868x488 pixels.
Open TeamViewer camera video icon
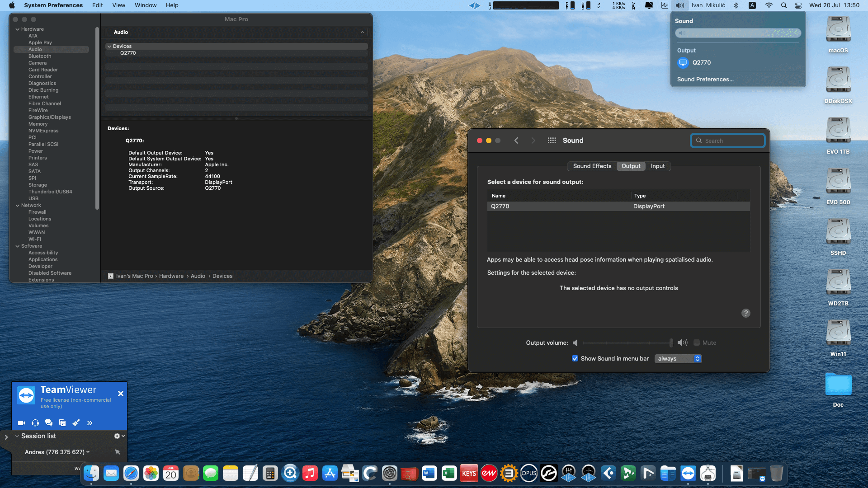click(21, 423)
